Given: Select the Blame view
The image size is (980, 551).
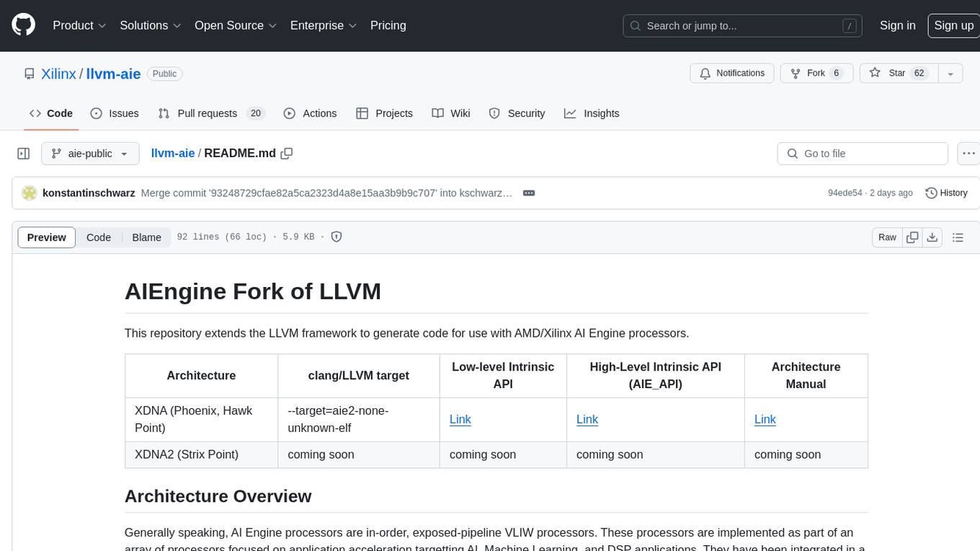Looking at the screenshot, I should [147, 237].
